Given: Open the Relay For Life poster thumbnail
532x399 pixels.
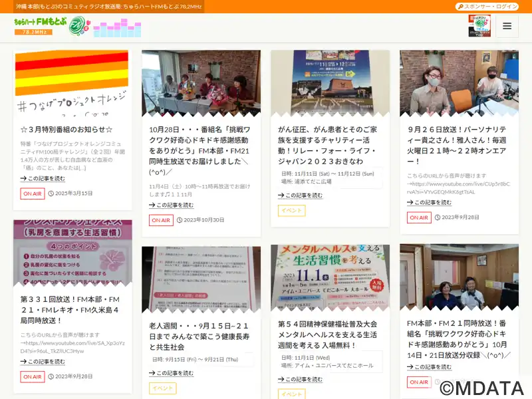Looking at the screenshot, I should point(330,83).
